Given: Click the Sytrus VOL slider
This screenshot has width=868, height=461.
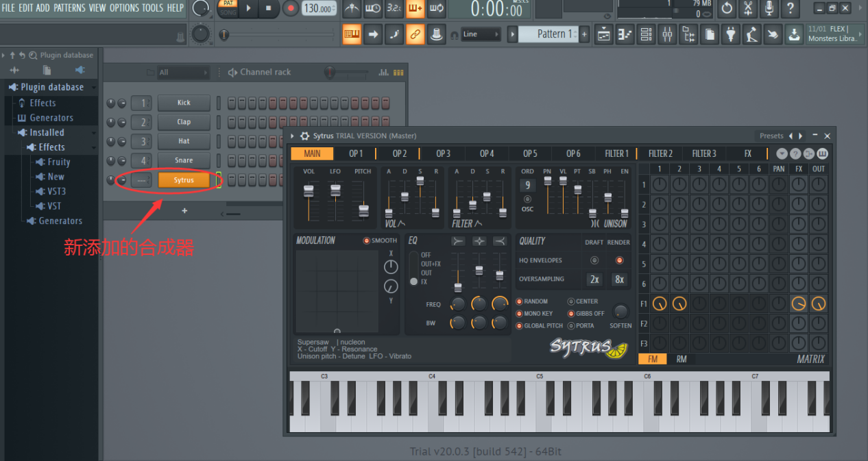Looking at the screenshot, I should (309, 191).
